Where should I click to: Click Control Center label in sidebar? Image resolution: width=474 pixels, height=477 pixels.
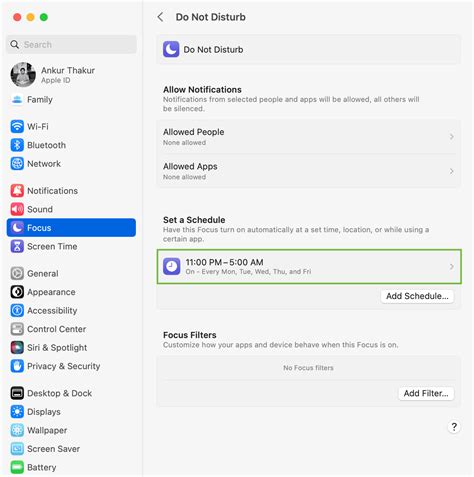click(56, 329)
